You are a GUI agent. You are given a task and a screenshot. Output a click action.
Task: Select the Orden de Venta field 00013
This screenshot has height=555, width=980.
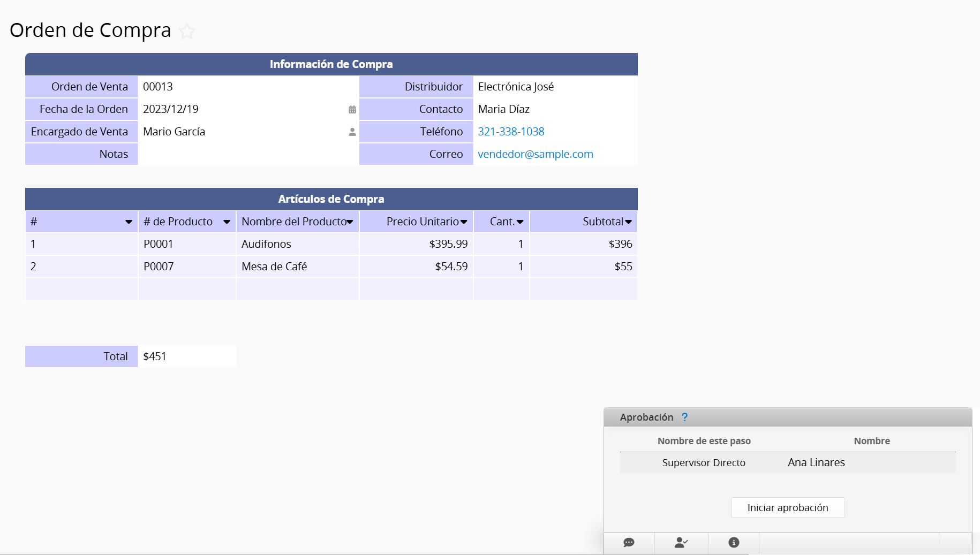tap(247, 87)
